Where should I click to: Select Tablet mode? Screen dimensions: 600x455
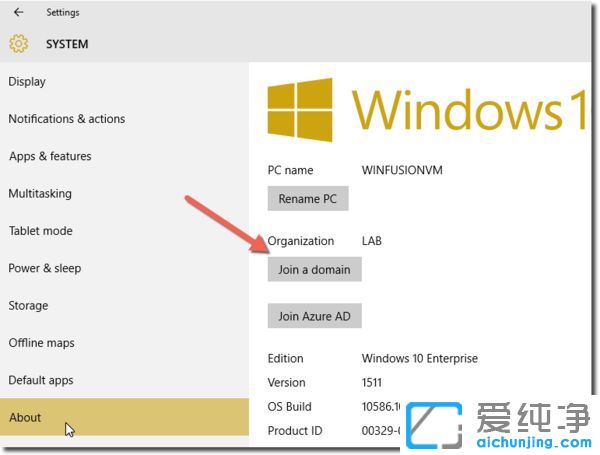pos(124,231)
